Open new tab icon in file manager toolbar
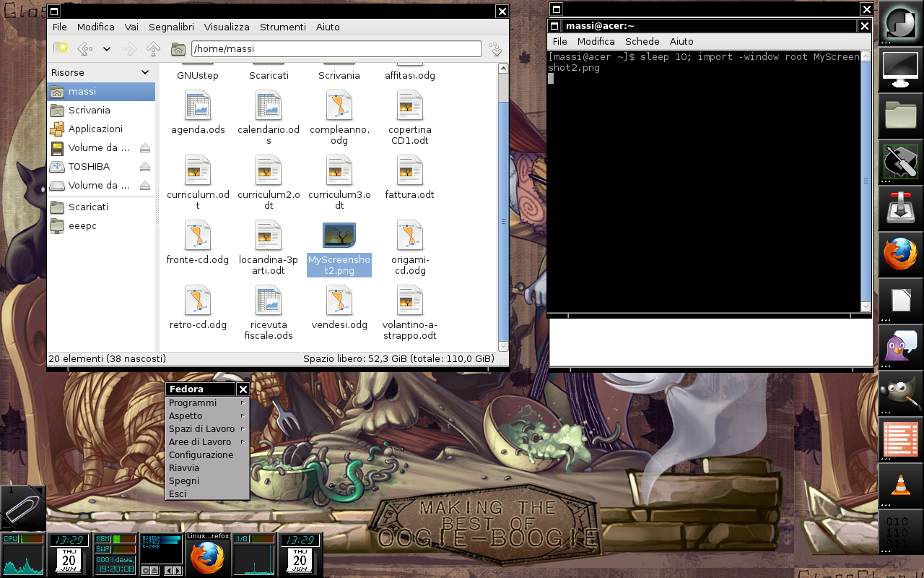Image resolution: width=924 pixels, height=578 pixels. 62,48
